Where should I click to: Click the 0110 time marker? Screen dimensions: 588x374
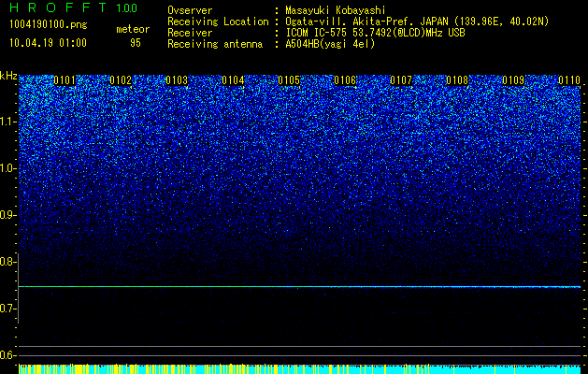click(x=569, y=80)
